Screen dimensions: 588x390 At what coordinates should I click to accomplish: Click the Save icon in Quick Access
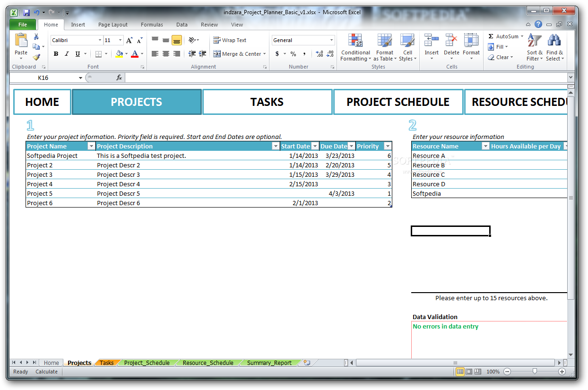(26, 12)
